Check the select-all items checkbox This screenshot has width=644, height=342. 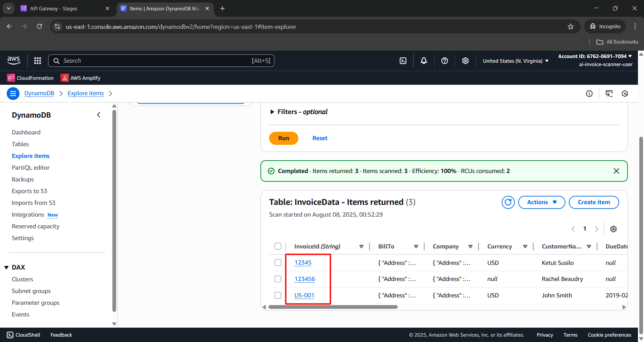pyautogui.click(x=278, y=246)
